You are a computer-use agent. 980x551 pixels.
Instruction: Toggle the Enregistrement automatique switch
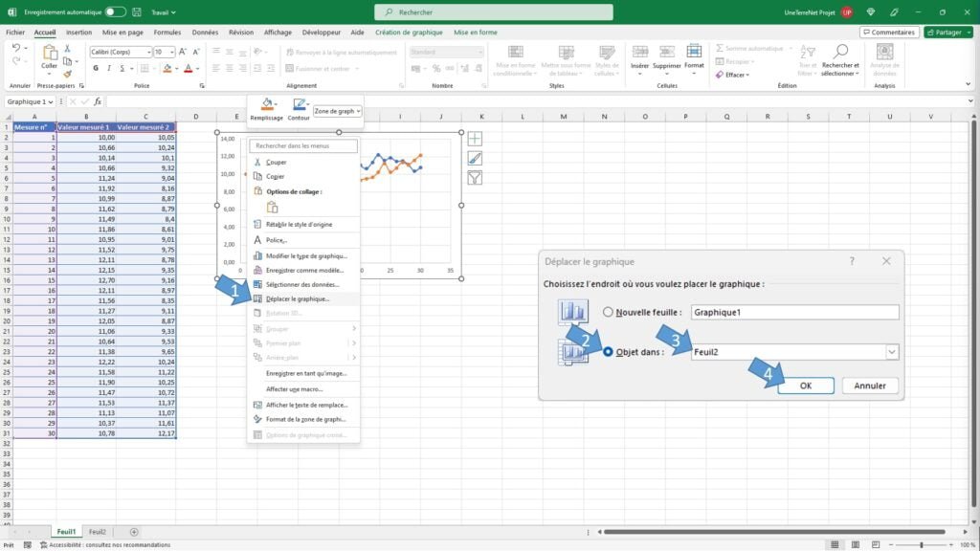[115, 11]
